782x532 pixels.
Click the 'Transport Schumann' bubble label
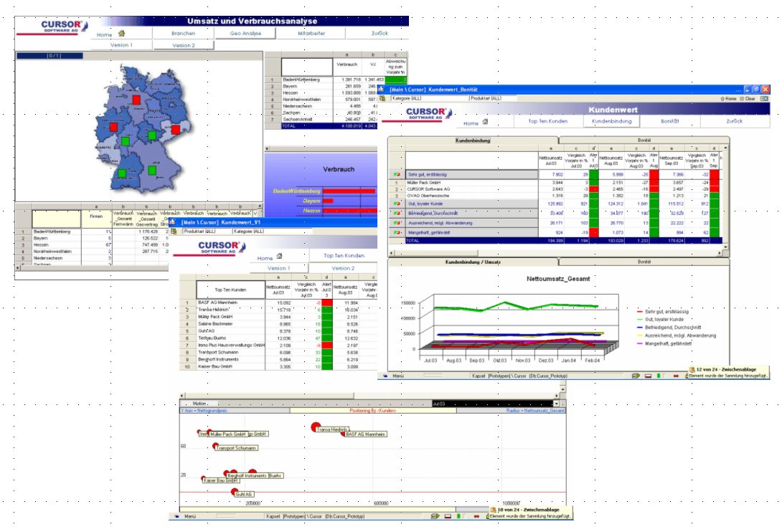coord(236,448)
